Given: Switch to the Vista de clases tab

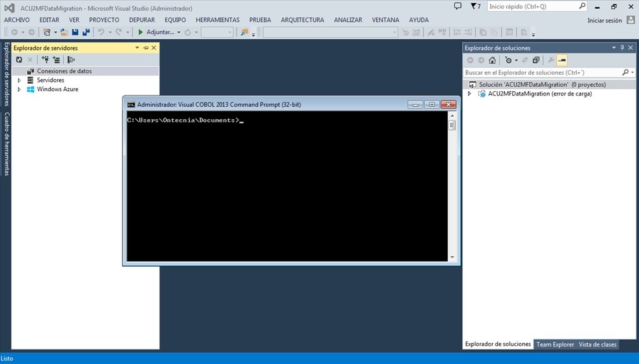Looking at the screenshot, I should (597, 345).
